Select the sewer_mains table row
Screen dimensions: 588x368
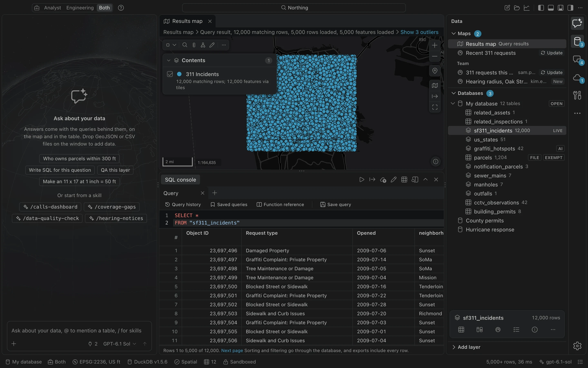coord(507,175)
